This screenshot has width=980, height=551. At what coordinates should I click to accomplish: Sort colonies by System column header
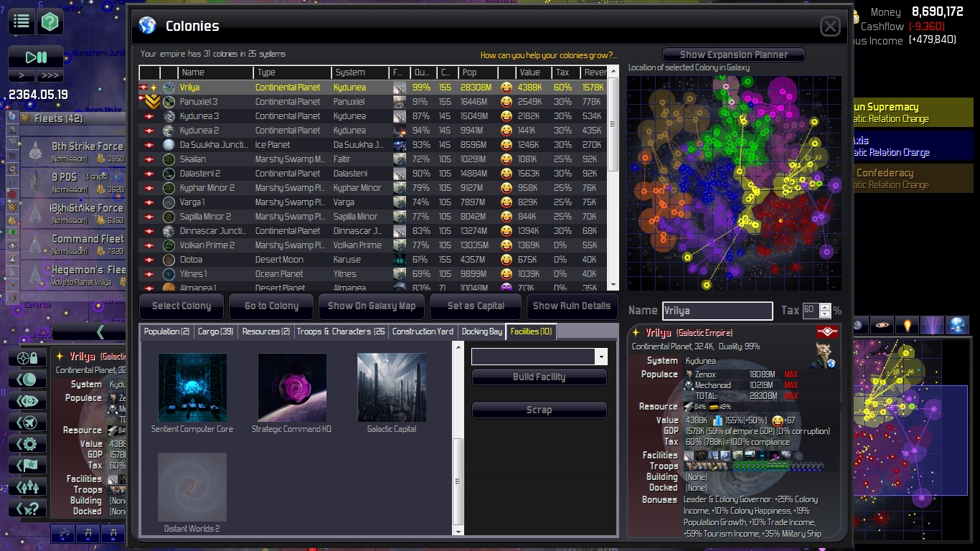pyautogui.click(x=360, y=72)
